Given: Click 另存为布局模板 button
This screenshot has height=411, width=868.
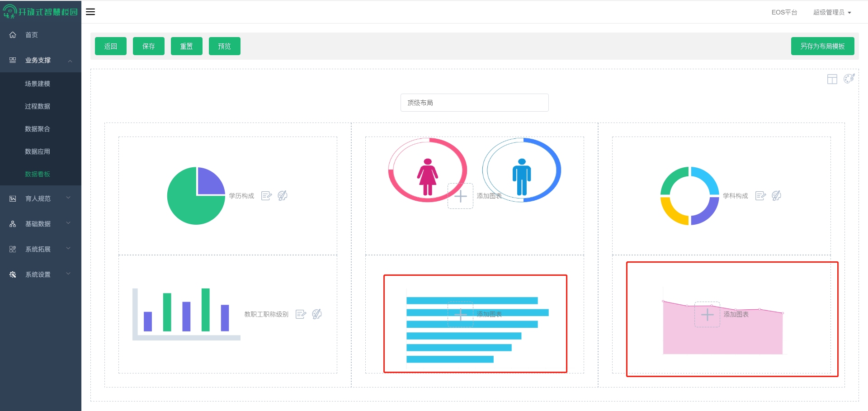Looking at the screenshot, I should [823, 46].
